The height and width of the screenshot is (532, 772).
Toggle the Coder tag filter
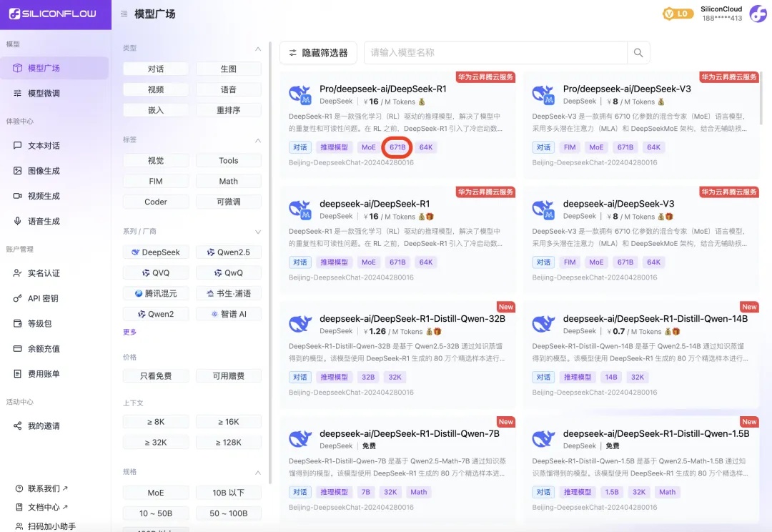click(156, 202)
